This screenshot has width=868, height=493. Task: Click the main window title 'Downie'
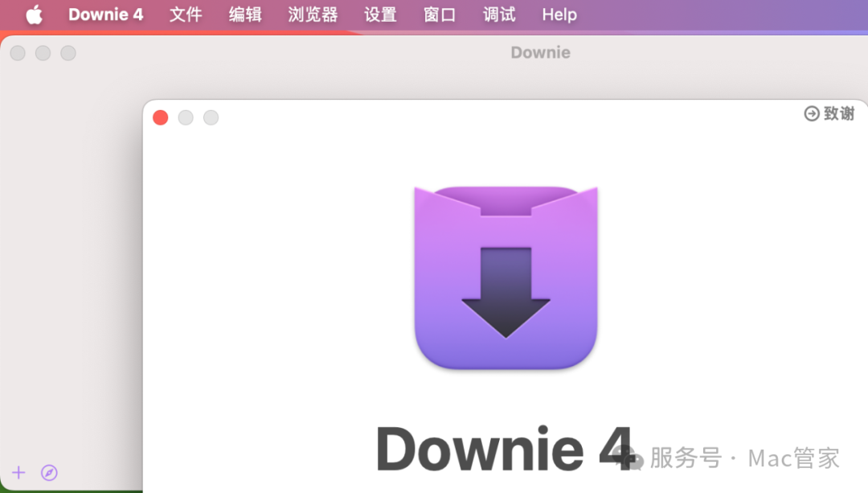tap(540, 52)
